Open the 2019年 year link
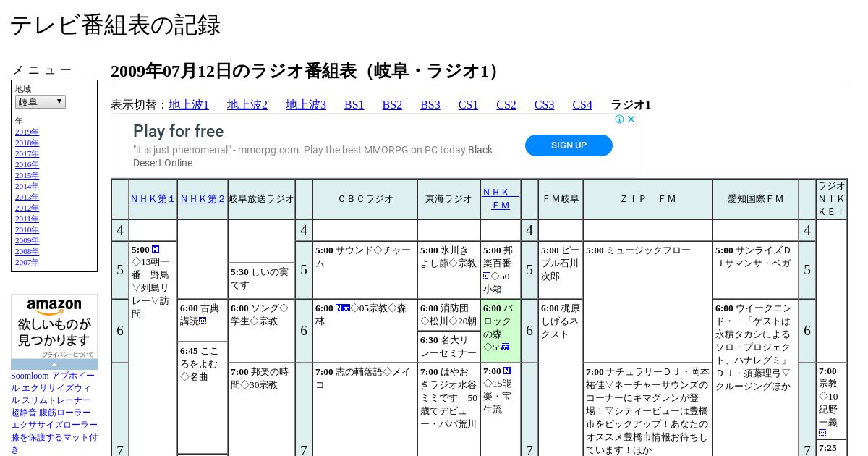 pyautogui.click(x=27, y=132)
